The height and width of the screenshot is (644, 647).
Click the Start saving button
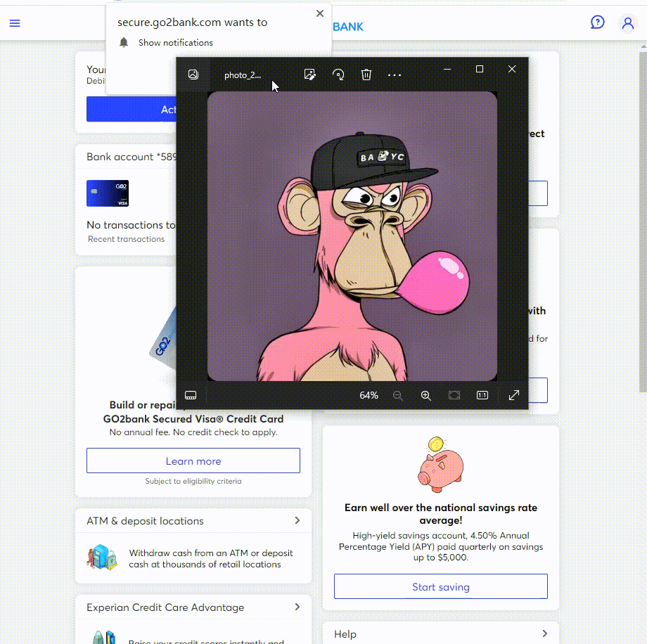441,586
